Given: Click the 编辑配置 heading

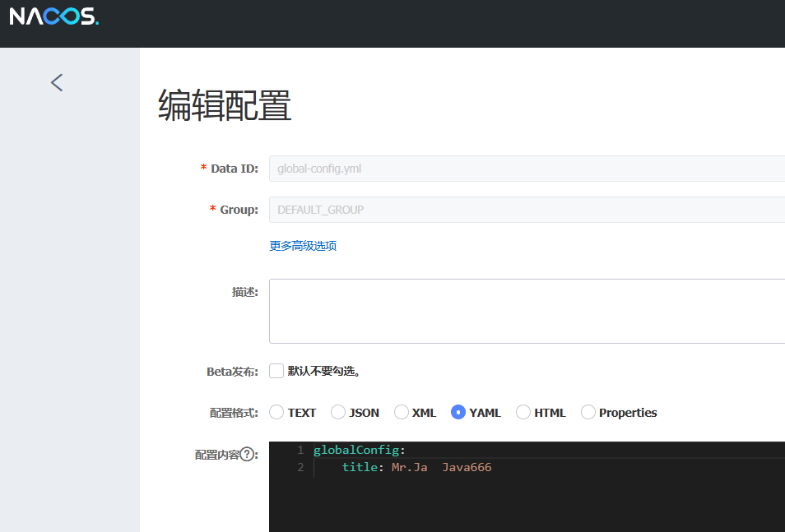Looking at the screenshot, I should coord(225,105).
